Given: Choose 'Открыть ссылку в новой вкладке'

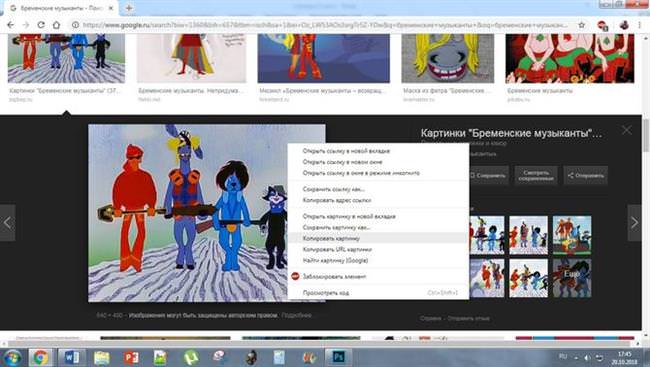Looking at the screenshot, I should click(x=346, y=151).
